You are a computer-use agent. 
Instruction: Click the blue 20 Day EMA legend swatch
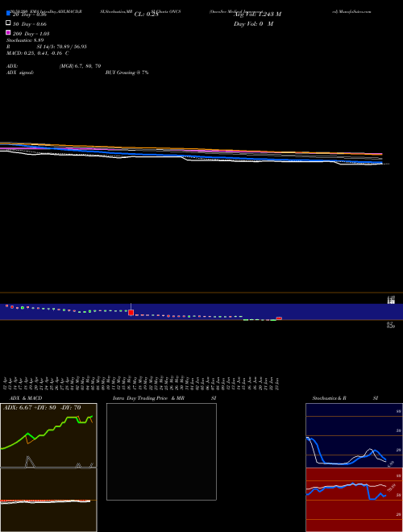coord(8,13)
